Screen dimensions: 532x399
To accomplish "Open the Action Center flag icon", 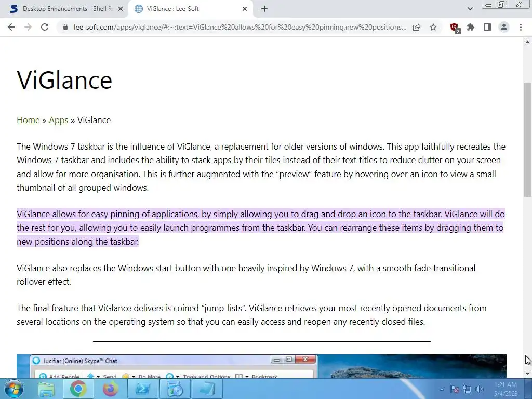I will (454, 390).
